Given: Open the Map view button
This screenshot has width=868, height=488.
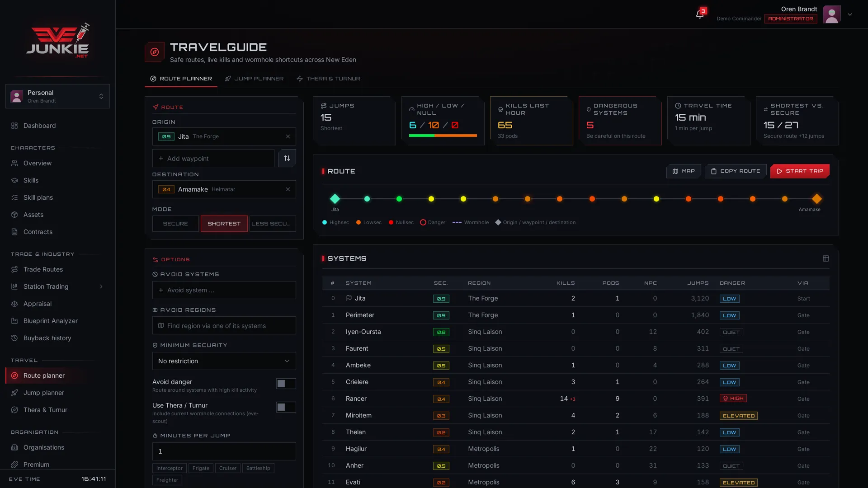Looking at the screenshot, I should (684, 171).
